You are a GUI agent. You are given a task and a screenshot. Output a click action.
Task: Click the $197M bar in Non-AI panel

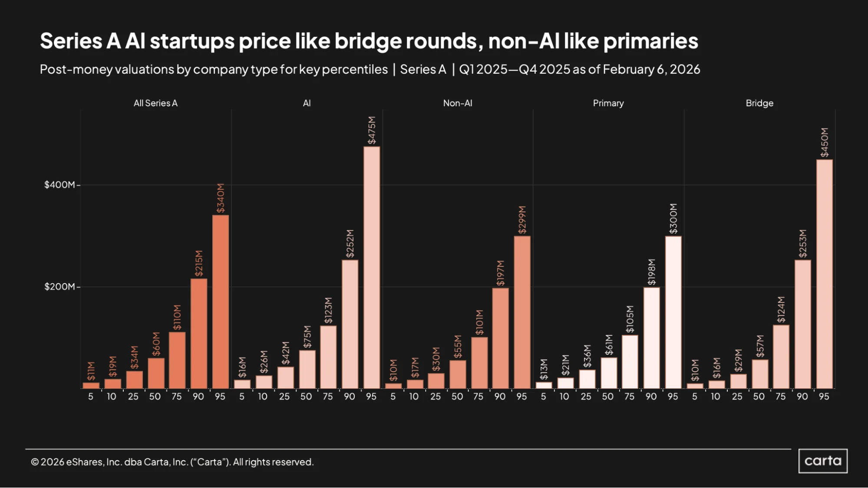pos(501,338)
